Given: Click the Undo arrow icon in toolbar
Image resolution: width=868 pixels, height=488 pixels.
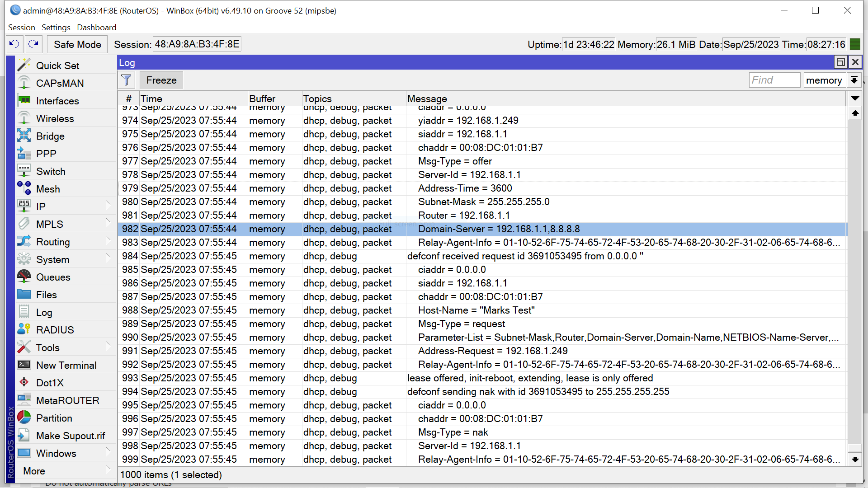Looking at the screenshot, I should coord(14,44).
